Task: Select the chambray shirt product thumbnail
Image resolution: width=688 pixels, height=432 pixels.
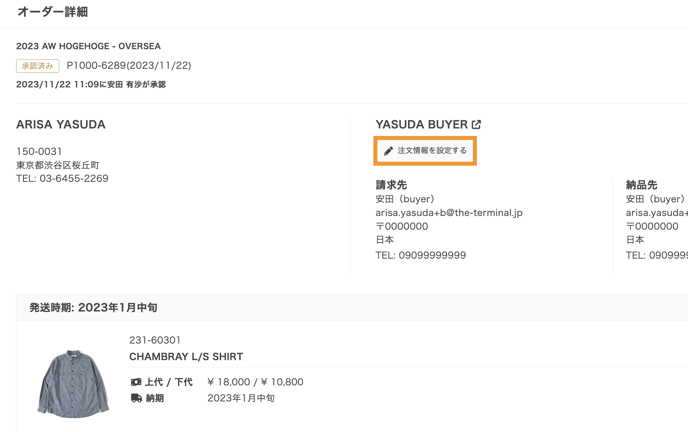Action: tap(73, 383)
